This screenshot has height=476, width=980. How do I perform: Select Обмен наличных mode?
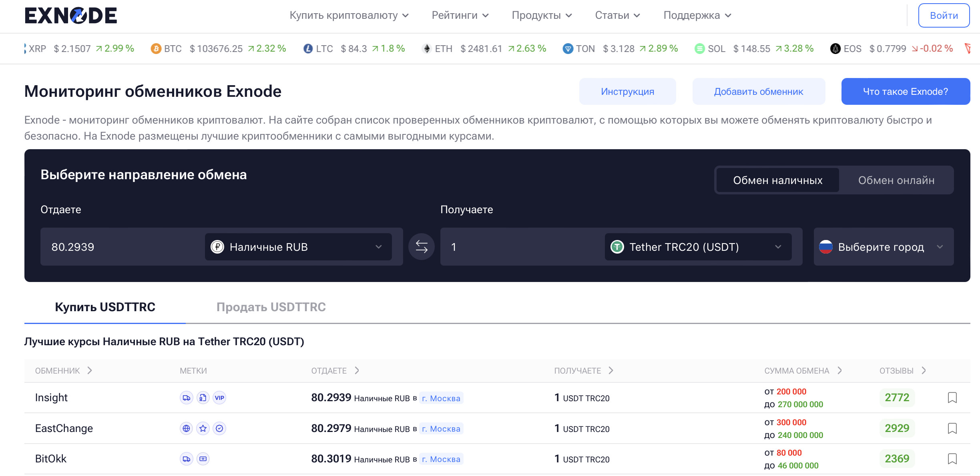(777, 180)
